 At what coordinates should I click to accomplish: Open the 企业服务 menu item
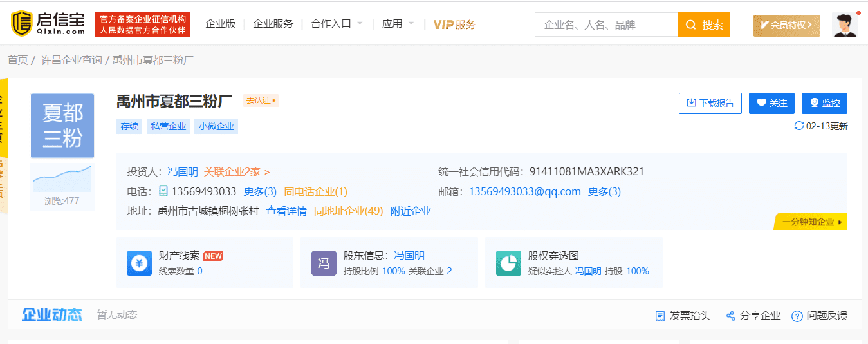click(x=273, y=24)
